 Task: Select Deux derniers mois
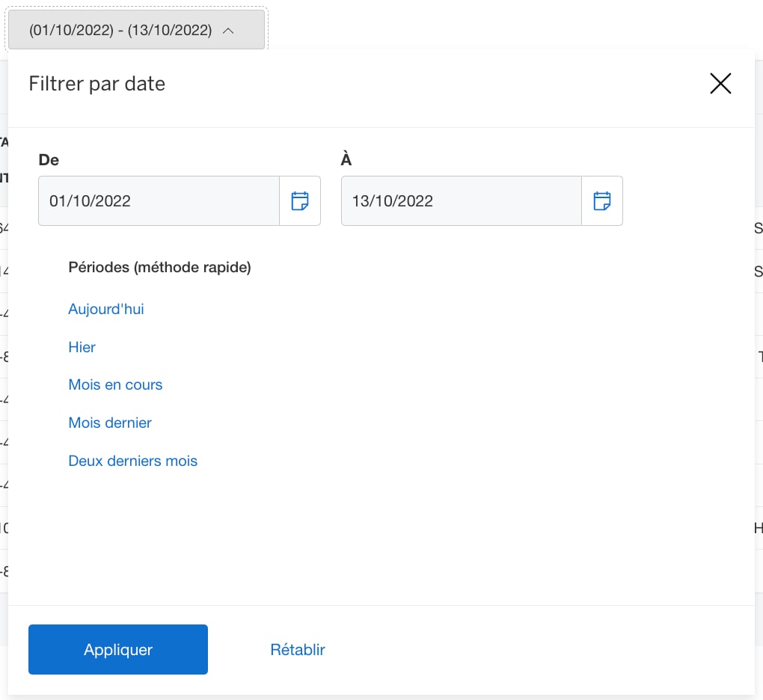click(132, 461)
